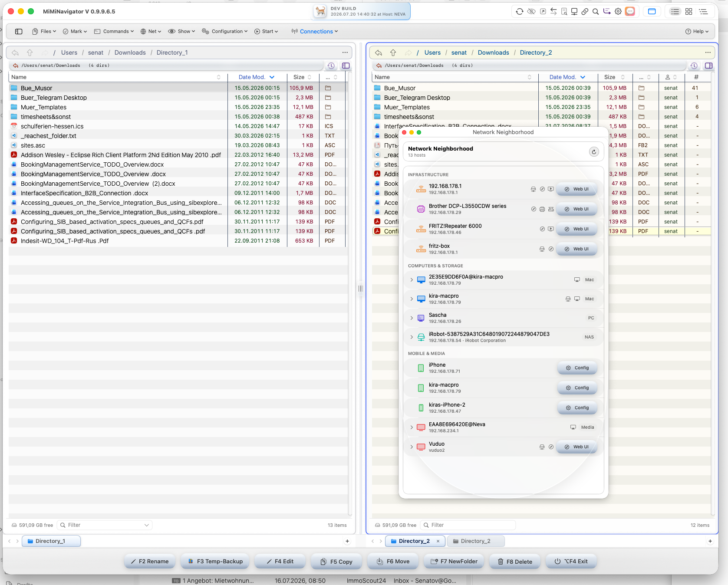Click the open-externally arrow icon in the top toolbar
This screenshot has height=585, width=728.
click(x=543, y=12)
